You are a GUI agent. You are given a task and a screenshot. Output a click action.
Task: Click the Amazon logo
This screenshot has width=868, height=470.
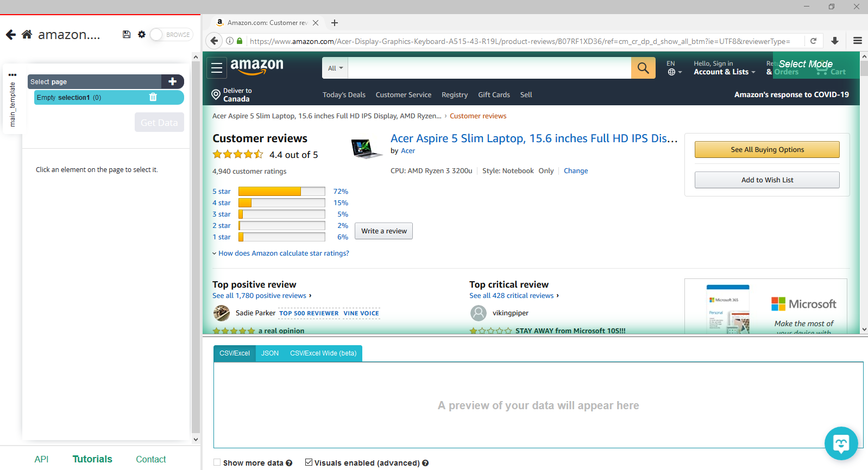click(x=257, y=67)
